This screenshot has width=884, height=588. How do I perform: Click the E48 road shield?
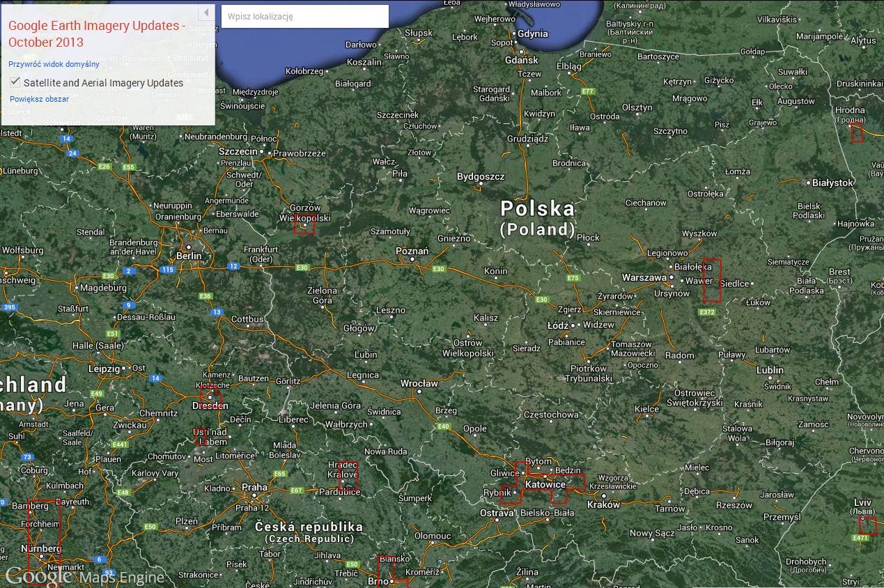(123, 493)
